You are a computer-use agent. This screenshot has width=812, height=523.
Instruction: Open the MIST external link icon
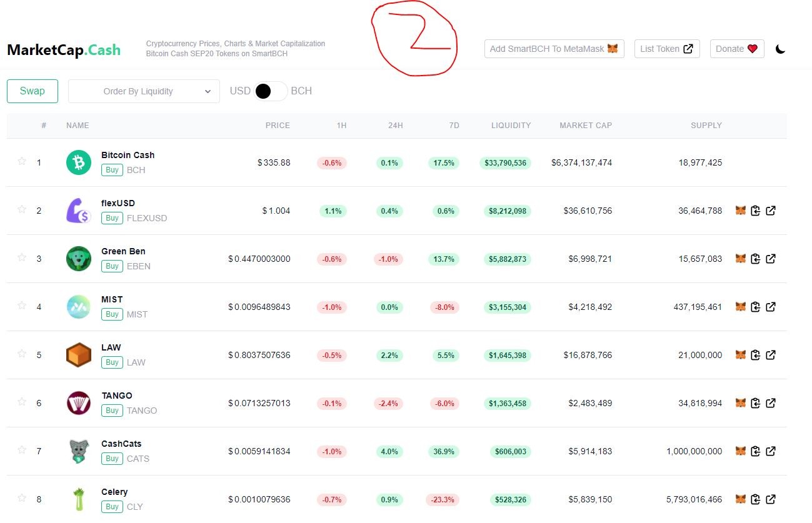pyautogui.click(x=771, y=307)
